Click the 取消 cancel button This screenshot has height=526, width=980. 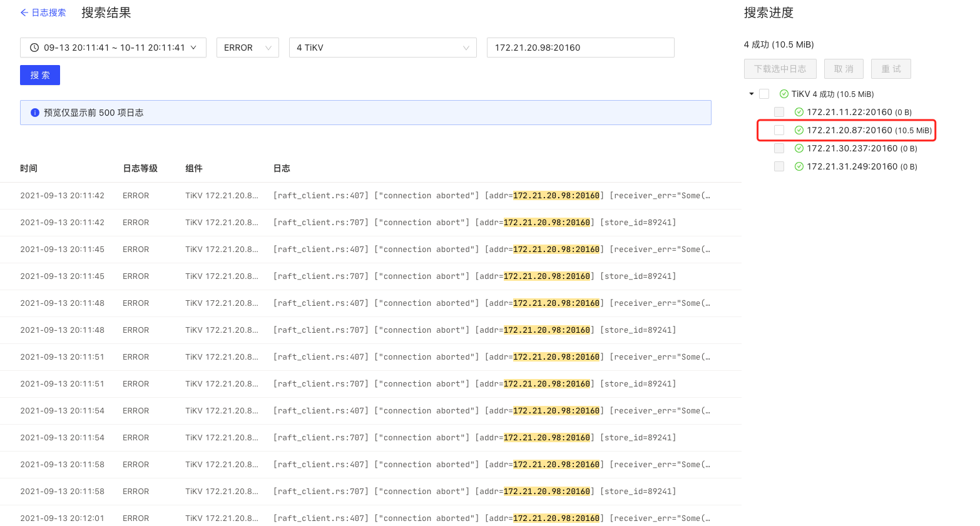click(x=843, y=69)
